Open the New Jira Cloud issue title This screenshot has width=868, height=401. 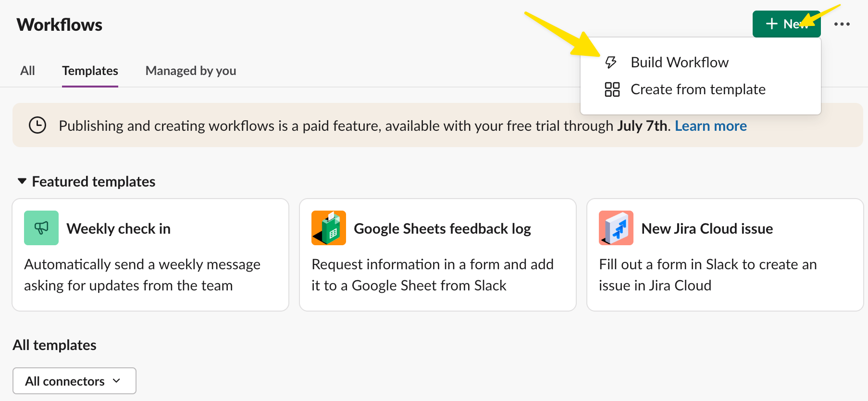pyautogui.click(x=707, y=228)
